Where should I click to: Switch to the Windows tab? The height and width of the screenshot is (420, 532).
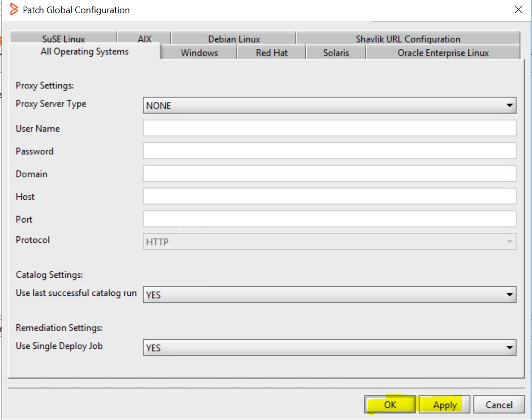(199, 52)
